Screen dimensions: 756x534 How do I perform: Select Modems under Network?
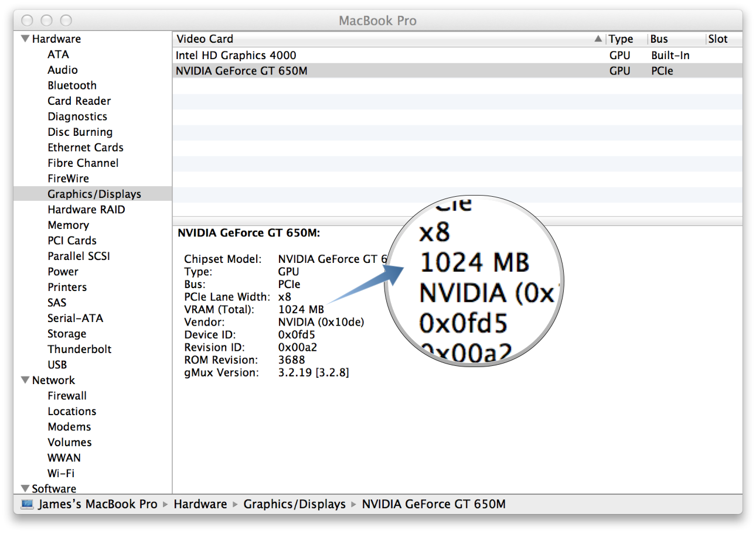(69, 427)
